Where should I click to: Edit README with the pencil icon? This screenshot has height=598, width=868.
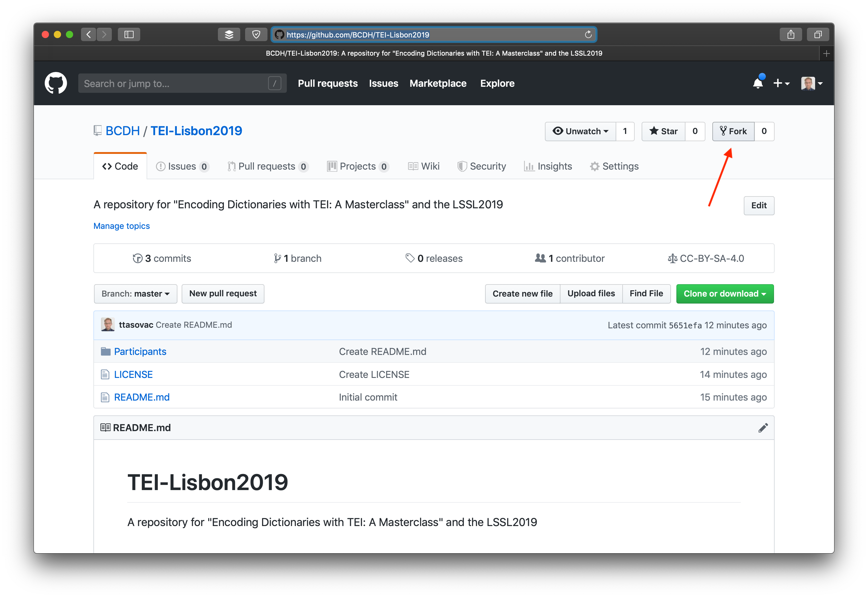tap(763, 428)
